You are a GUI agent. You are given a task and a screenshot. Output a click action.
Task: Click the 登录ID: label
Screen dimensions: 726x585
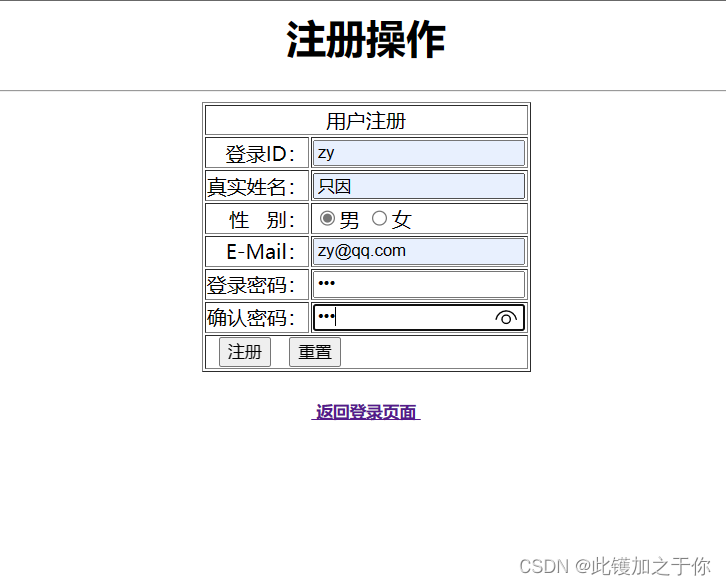[260, 154]
